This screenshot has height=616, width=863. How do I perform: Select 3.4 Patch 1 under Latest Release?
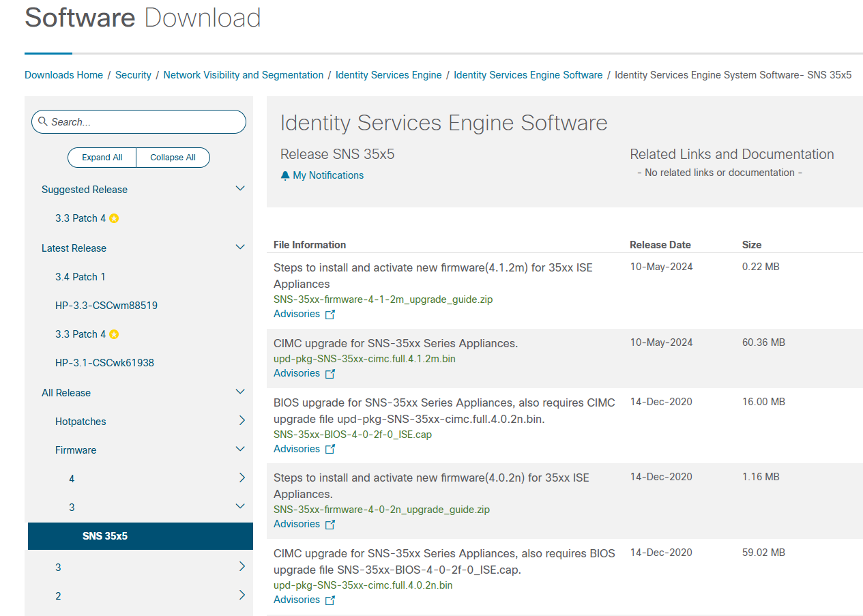click(x=80, y=276)
